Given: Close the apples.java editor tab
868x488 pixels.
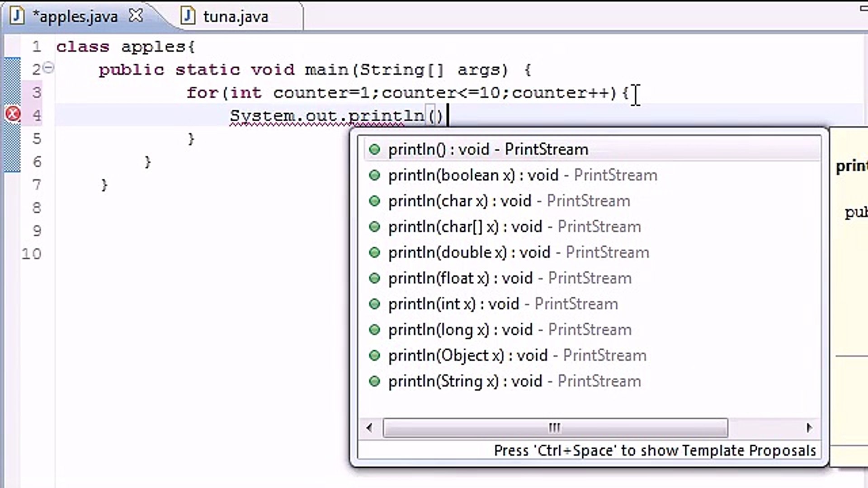Looking at the screenshot, I should click(x=136, y=14).
